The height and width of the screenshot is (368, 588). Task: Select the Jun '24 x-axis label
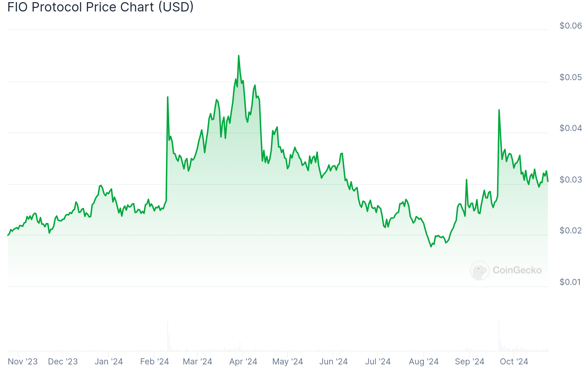(x=333, y=362)
